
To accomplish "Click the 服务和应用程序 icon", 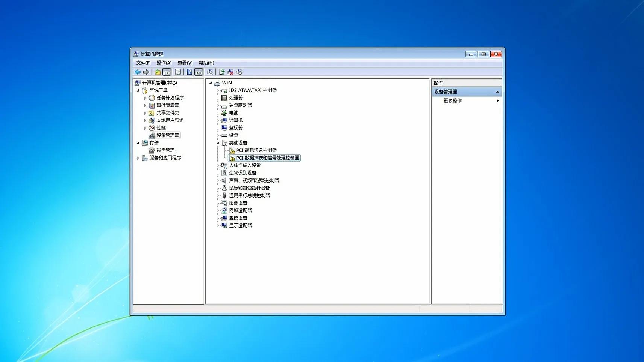I will tap(145, 158).
